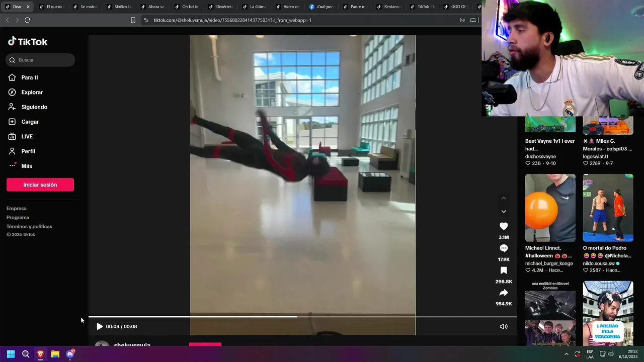The image size is (644, 362).
Task: Reload the page with the refresh icon
Action: click(x=28, y=20)
